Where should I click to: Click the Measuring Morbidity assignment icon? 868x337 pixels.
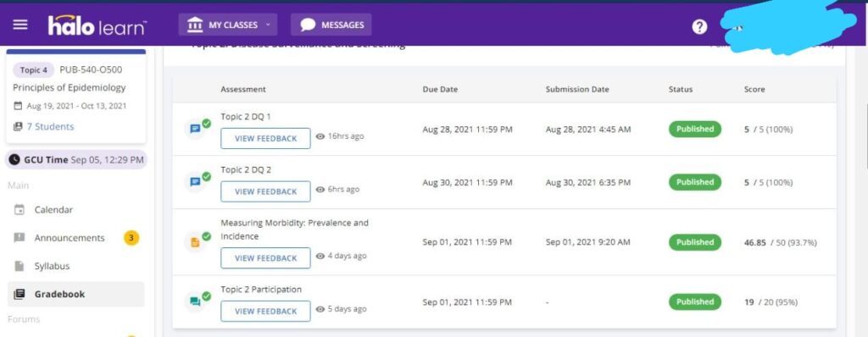tap(195, 242)
